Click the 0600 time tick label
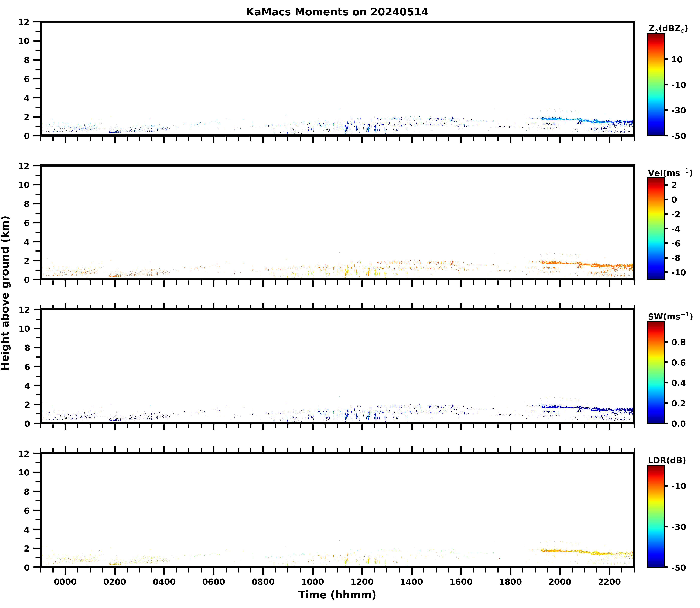This screenshot has width=700, height=608. pyautogui.click(x=213, y=582)
